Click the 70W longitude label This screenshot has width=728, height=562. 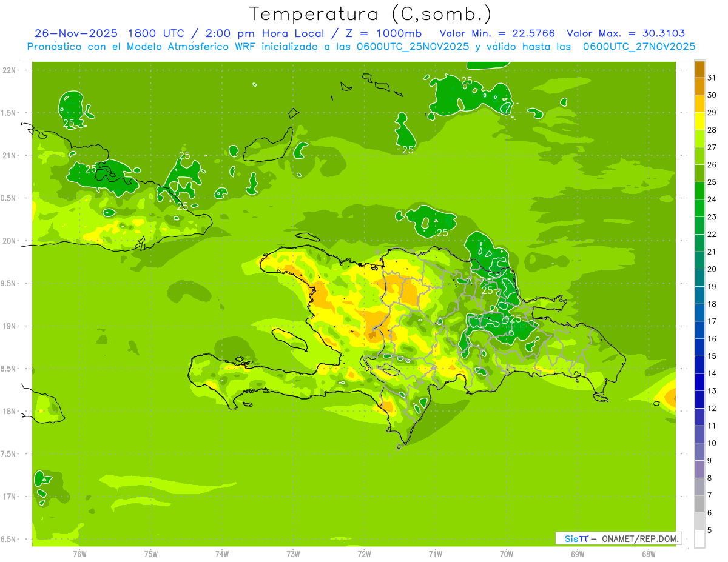pos(507,554)
